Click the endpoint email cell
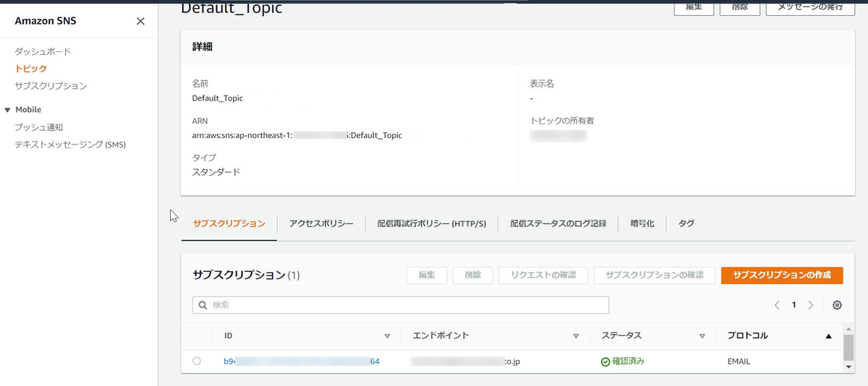The height and width of the screenshot is (386, 868). [x=465, y=361]
